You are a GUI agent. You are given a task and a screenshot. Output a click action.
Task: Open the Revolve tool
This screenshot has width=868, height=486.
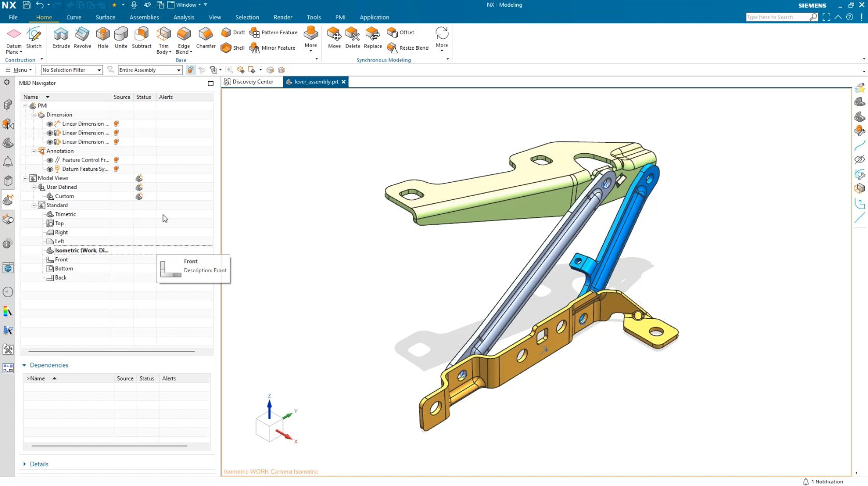pyautogui.click(x=82, y=38)
